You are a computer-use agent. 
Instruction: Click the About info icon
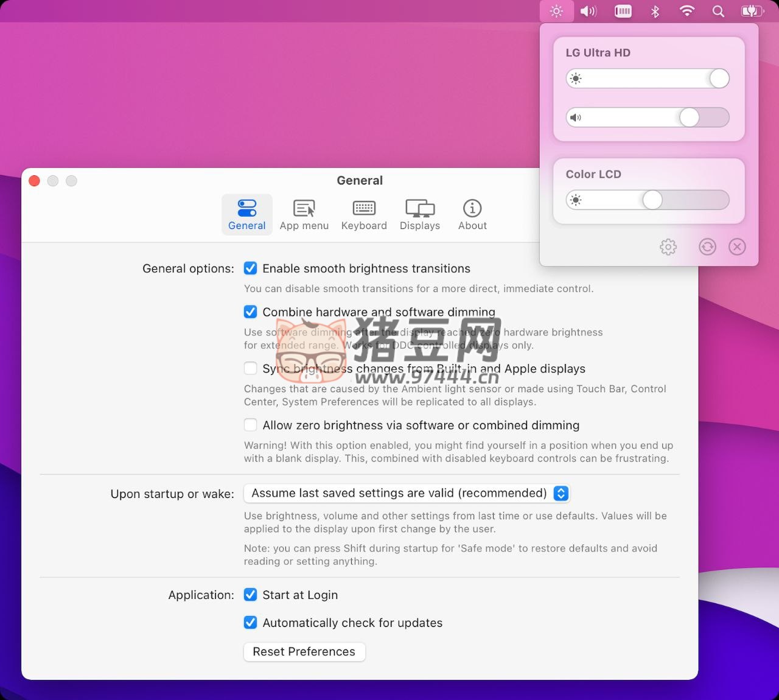click(472, 214)
